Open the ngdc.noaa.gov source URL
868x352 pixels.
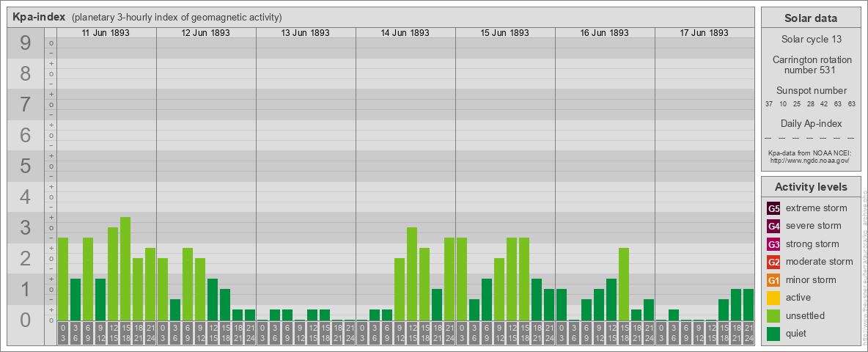tap(811, 160)
